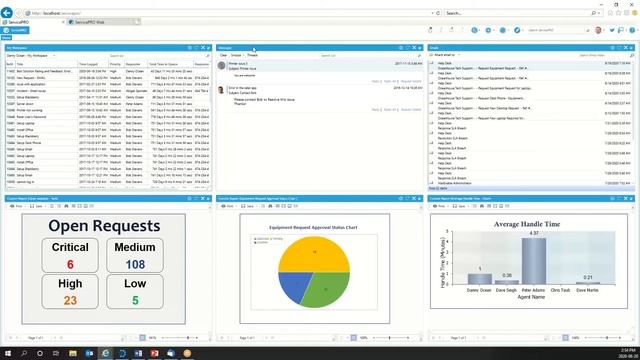Open the user avatar menu in toolbar

[x=598, y=30]
